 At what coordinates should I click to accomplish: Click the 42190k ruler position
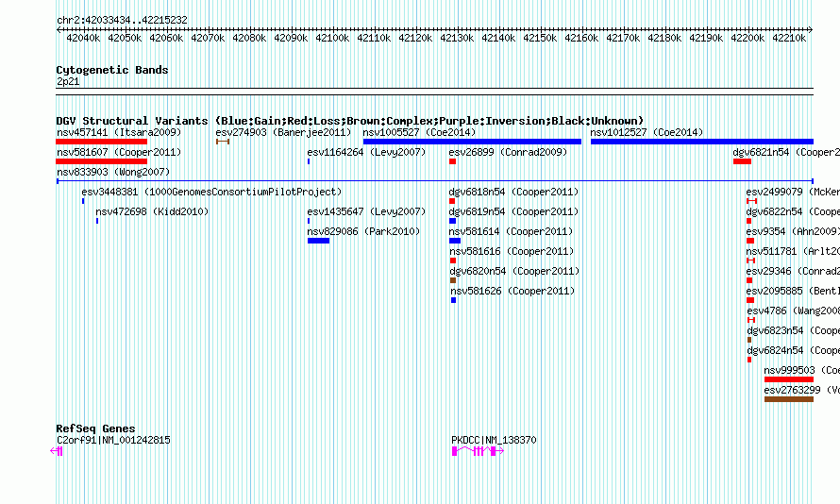coord(706,38)
